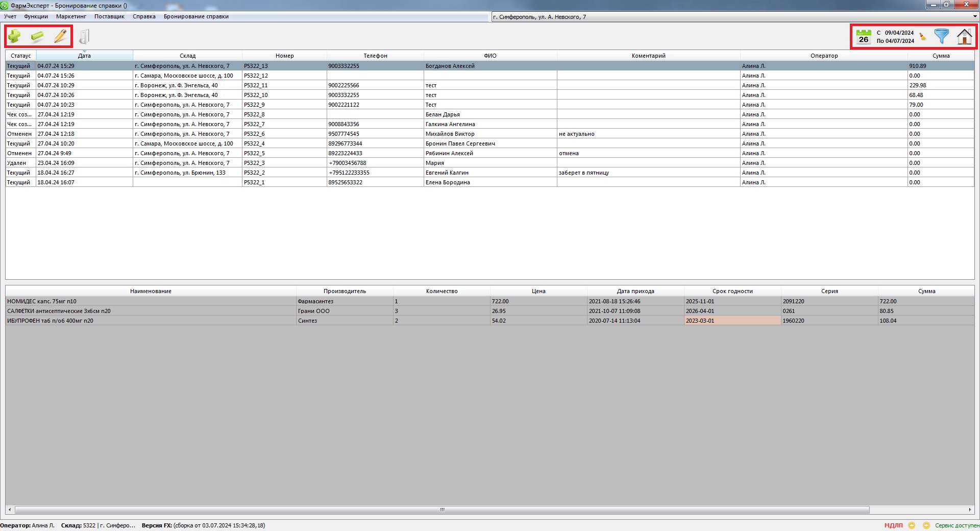The image size is (980, 531).
Task: Open the Учет menu
Action: coord(10,16)
